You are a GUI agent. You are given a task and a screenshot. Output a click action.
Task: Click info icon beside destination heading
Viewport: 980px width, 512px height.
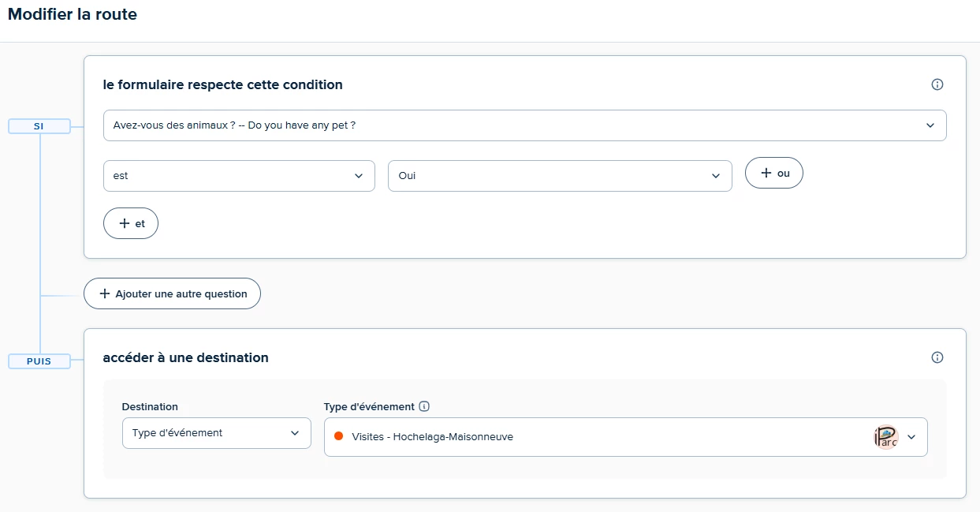point(937,357)
